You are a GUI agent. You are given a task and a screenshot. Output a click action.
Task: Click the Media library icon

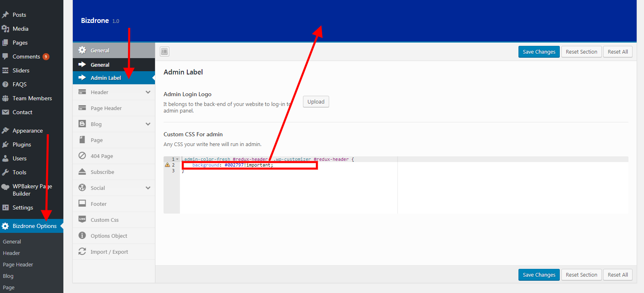click(x=5, y=29)
